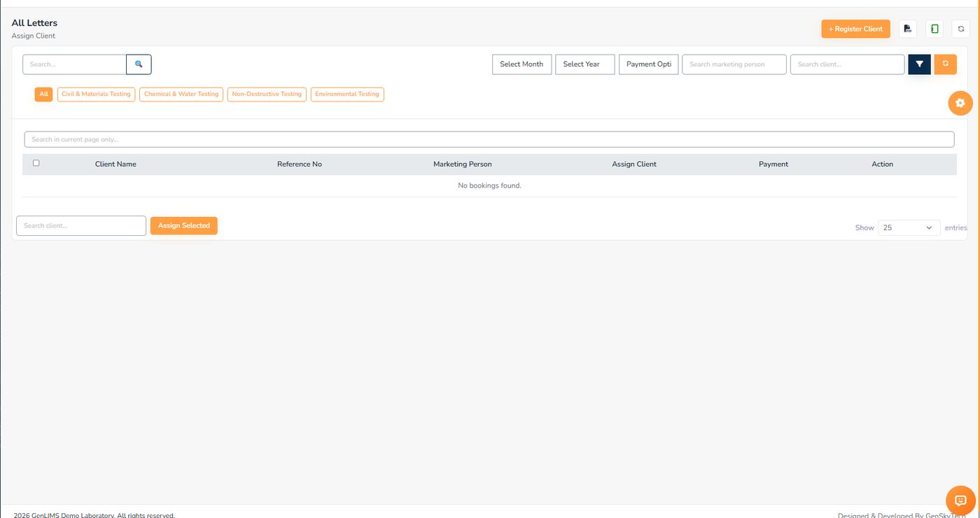This screenshot has width=980, height=518.
Task: Change the show entries count dropdown
Action: point(909,227)
